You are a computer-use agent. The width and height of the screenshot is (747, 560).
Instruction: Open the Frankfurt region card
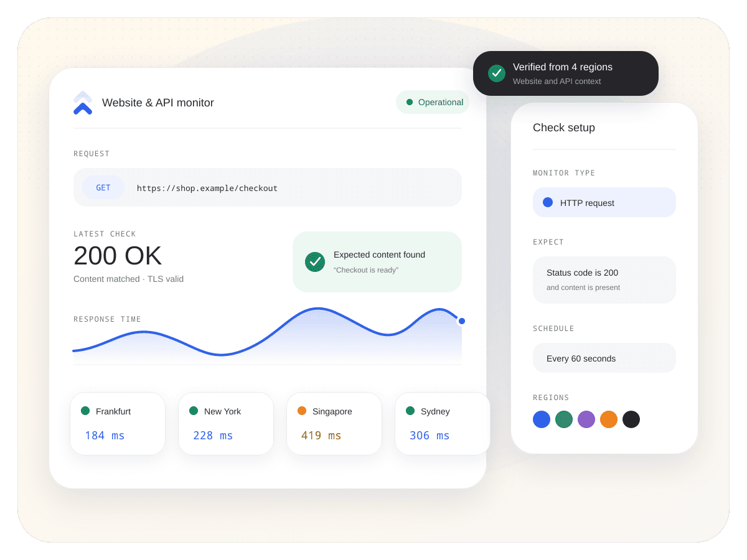coord(118,424)
